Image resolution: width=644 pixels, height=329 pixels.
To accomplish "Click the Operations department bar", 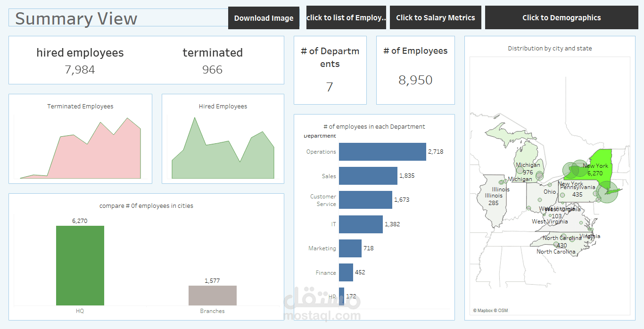I will (382, 152).
